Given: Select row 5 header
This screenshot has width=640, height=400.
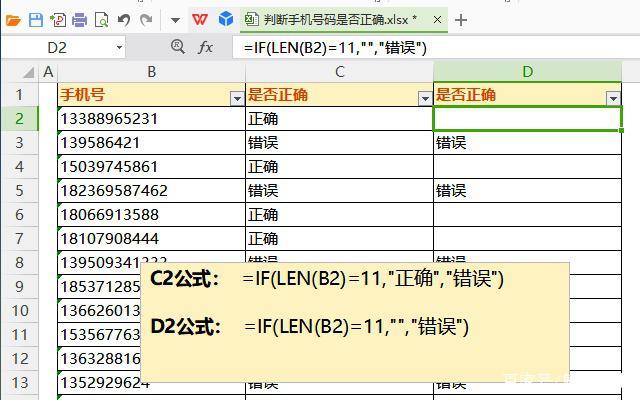Looking at the screenshot, I should (19, 191).
